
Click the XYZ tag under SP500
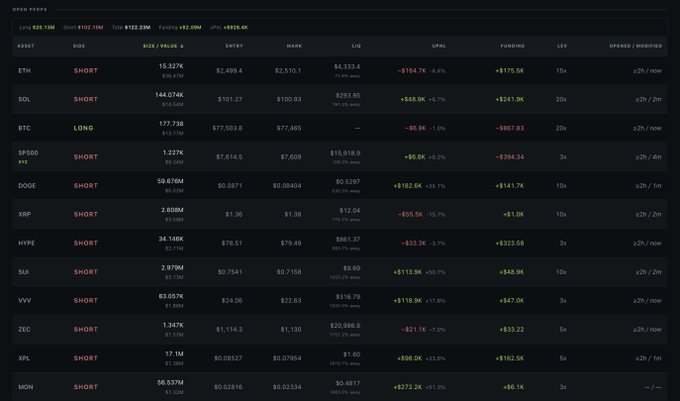(x=23, y=162)
